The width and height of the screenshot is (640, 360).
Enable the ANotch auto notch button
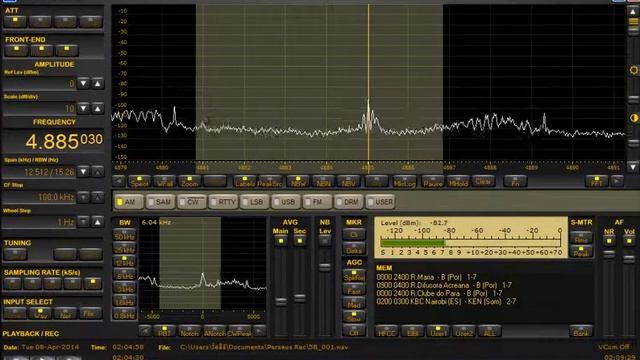tap(215, 331)
